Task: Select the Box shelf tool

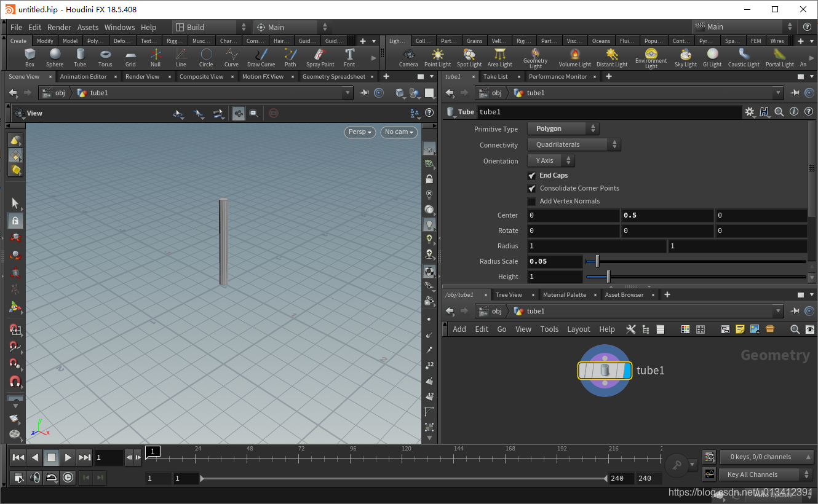Action: click(x=30, y=58)
